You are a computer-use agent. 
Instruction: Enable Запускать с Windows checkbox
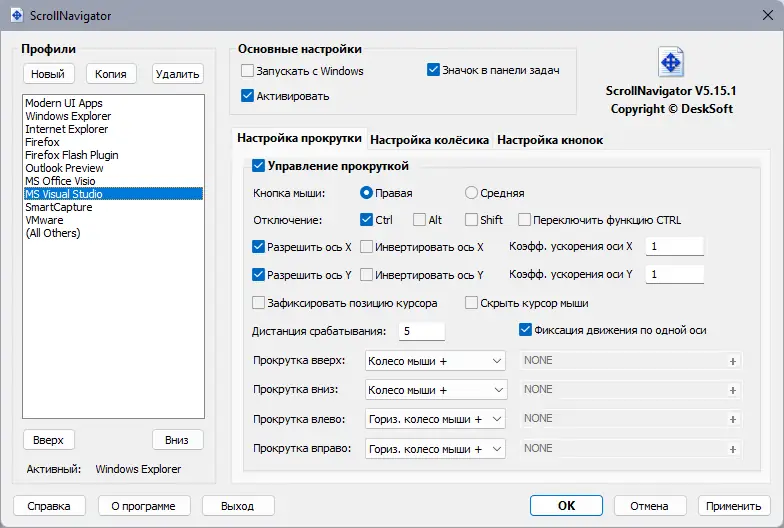pos(247,70)
